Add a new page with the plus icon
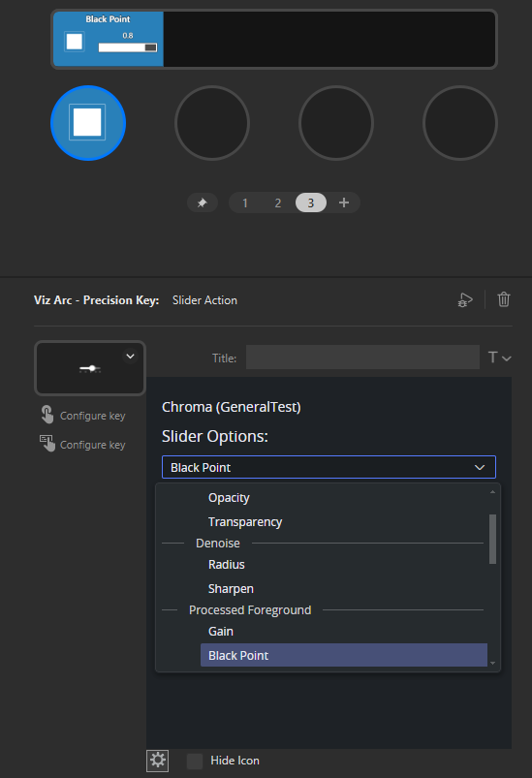This screenshot has width=532, height=778. [x=343, y=202]
